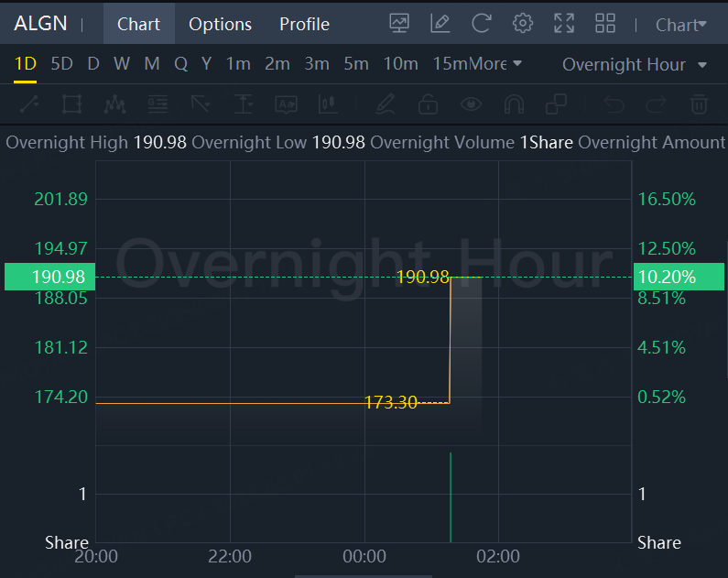Click the green volume bar
The width and height of the screenshot is (728, 578).
(x=451, y=497)
